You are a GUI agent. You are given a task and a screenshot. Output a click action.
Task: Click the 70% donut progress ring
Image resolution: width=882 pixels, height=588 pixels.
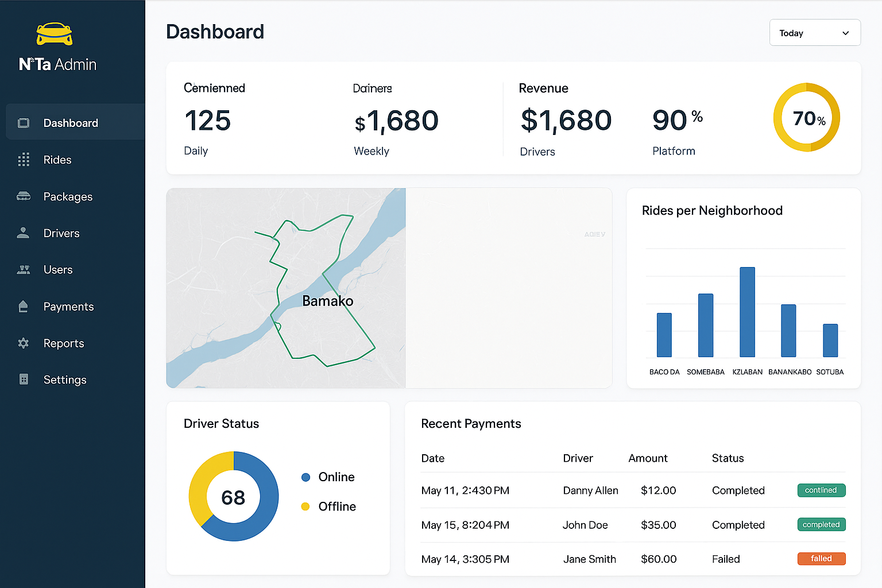click(807, 118)
